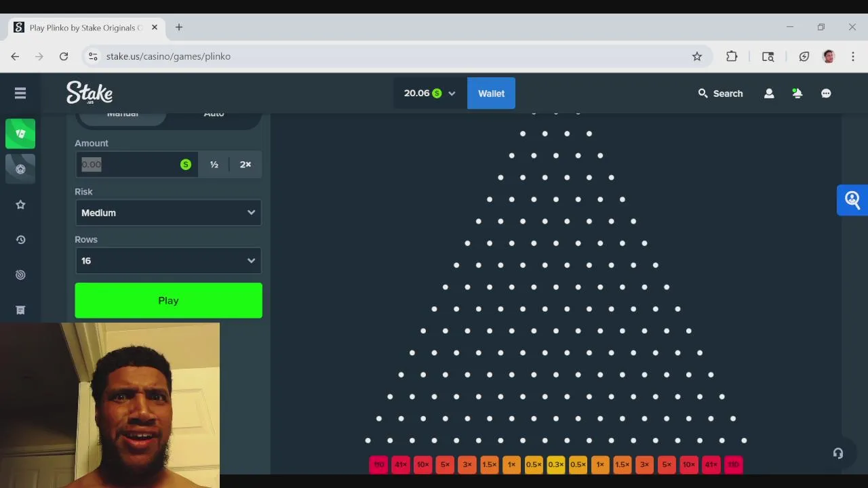868x488 pixels.
Task: Click the browser back arrow
Action: [x=15, y=56]
